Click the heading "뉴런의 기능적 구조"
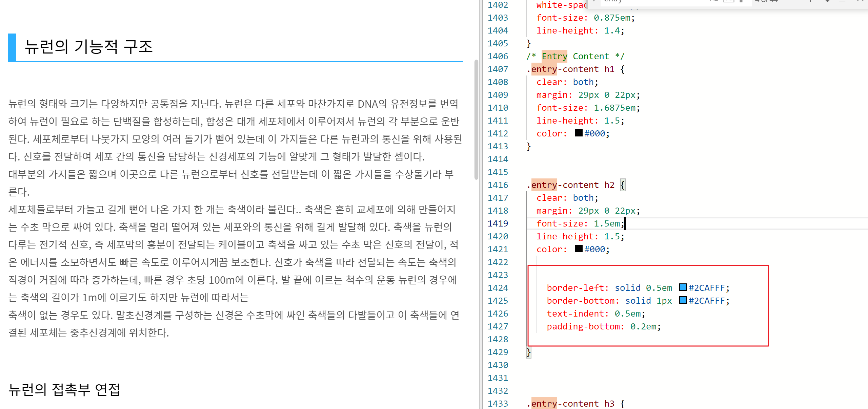The image size is (868, 409). coord(89,47)
